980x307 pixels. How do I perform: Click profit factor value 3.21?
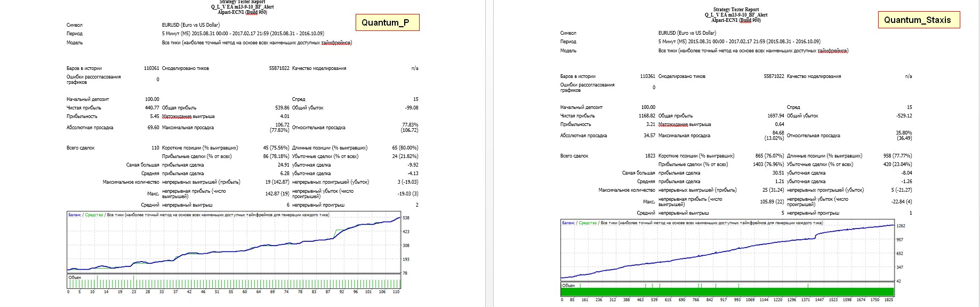click(650, 124)
